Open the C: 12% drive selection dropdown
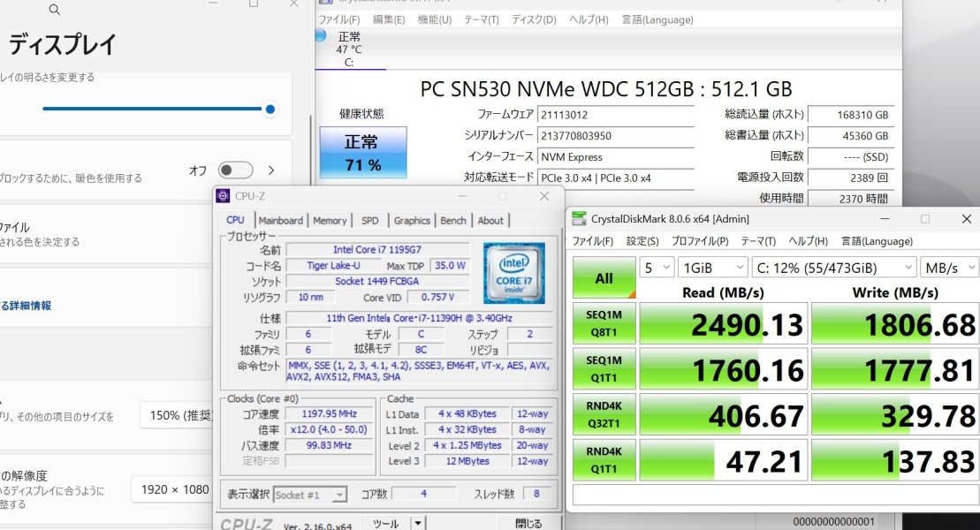The height and width of the screenshot is (530, 980). tap(833, 269)
